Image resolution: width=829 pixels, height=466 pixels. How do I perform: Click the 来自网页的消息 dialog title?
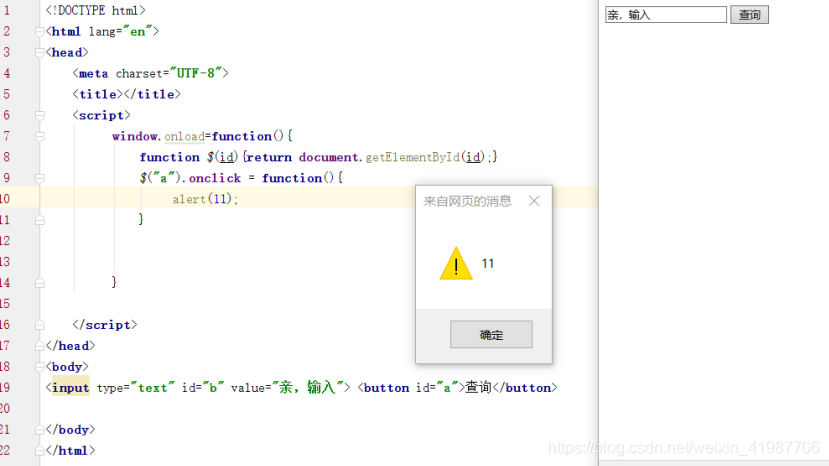467,201
